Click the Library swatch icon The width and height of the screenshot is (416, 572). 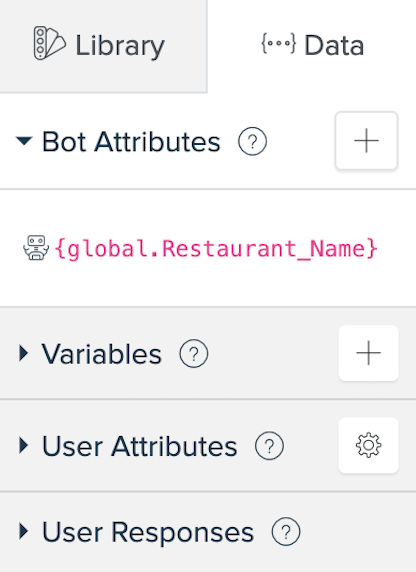50,43
